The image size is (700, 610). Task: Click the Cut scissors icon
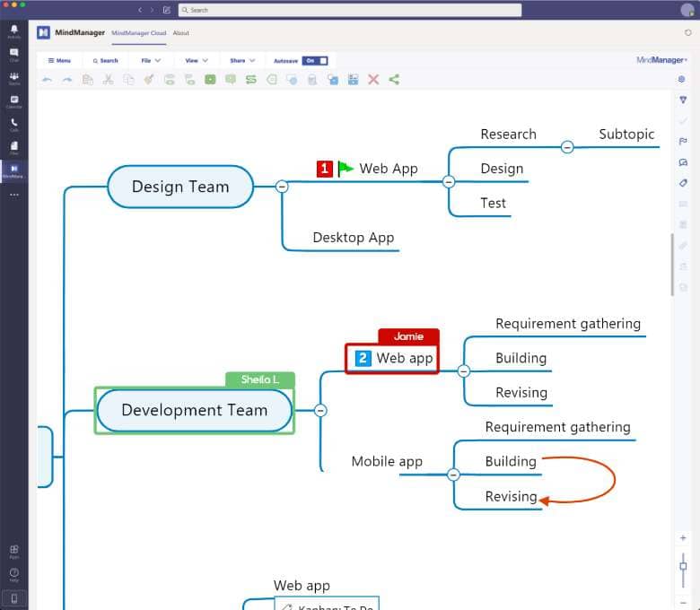tap(108, 80)
